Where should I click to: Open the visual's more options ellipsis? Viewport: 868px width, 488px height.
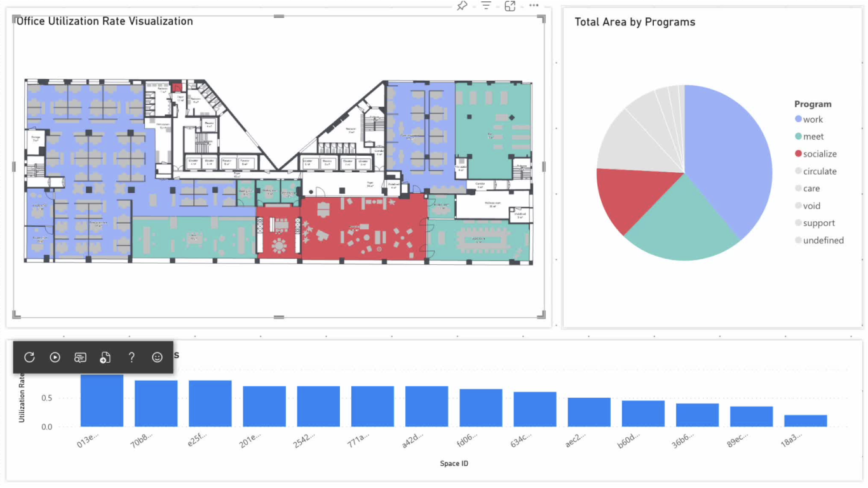pyautogui.click(x=534, y=6)
